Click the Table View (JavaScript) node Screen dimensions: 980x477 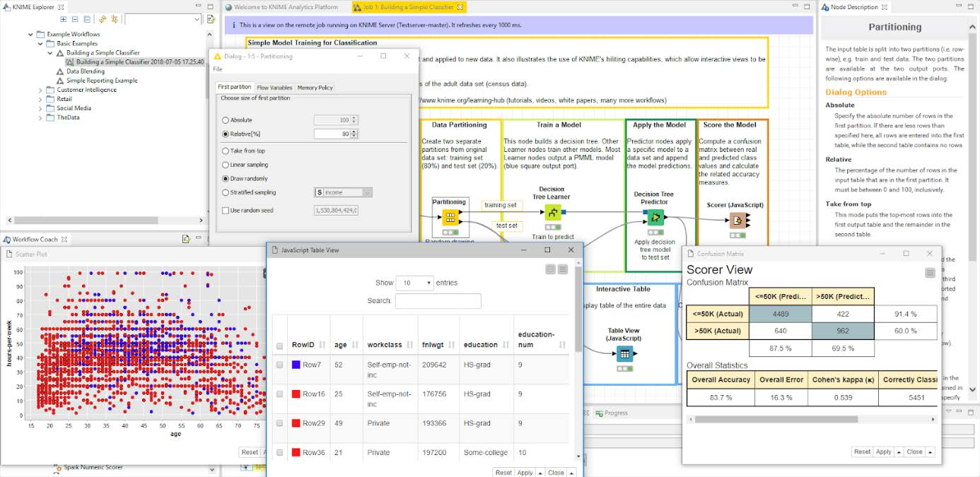(x=624, y=355)
